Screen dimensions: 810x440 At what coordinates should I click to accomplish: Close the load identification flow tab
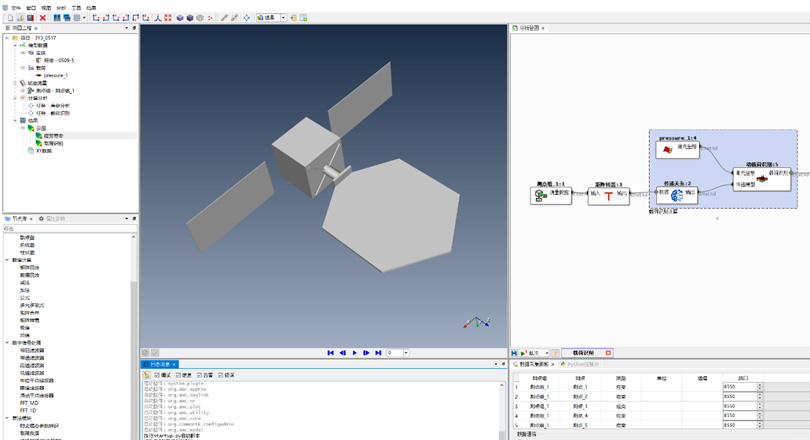608,353
